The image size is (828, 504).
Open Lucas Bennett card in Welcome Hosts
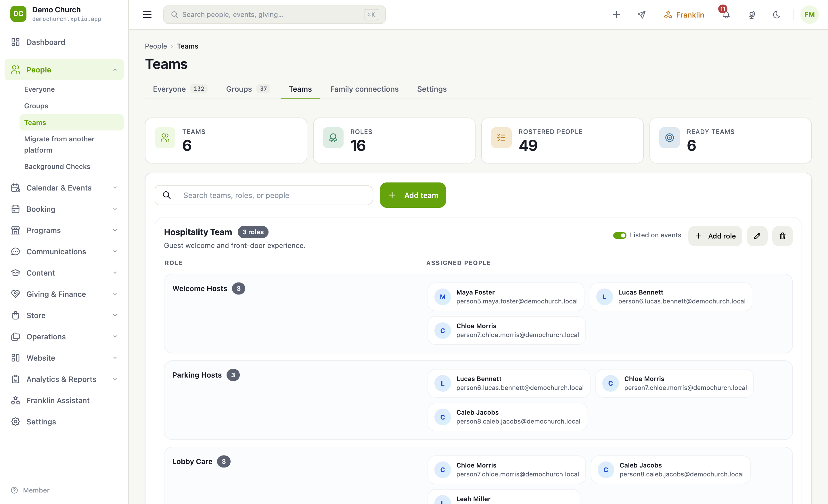coord(670,297)
